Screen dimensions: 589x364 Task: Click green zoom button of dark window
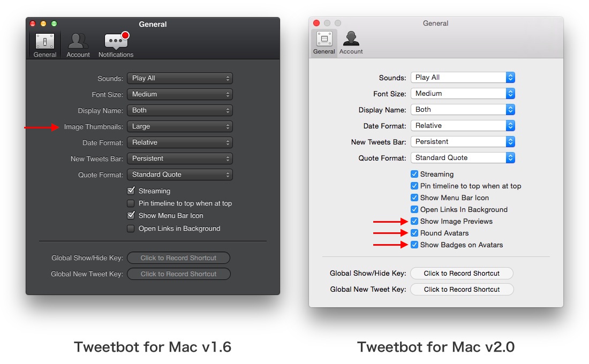pyautogui.click(x=54, y=24)
